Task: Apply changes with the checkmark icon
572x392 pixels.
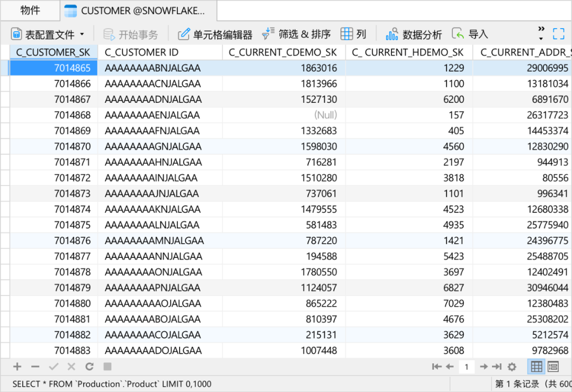Action: click(53, 367)
